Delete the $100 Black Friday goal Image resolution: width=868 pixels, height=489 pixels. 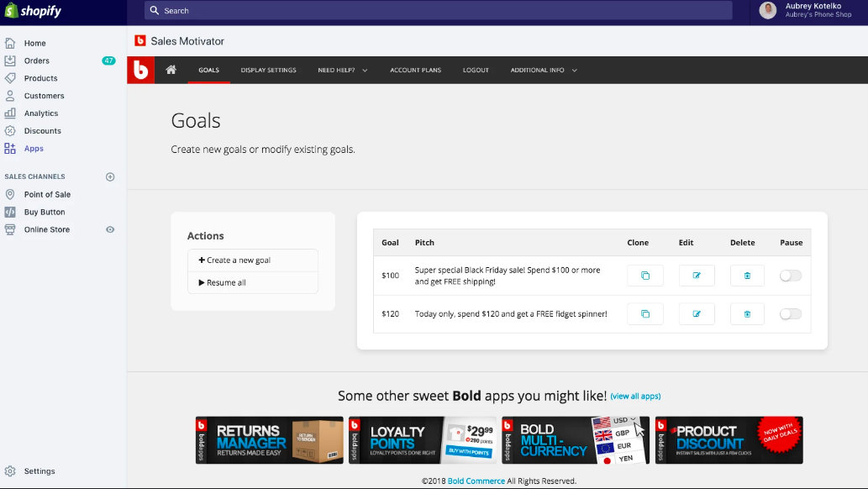coord(747,276)
